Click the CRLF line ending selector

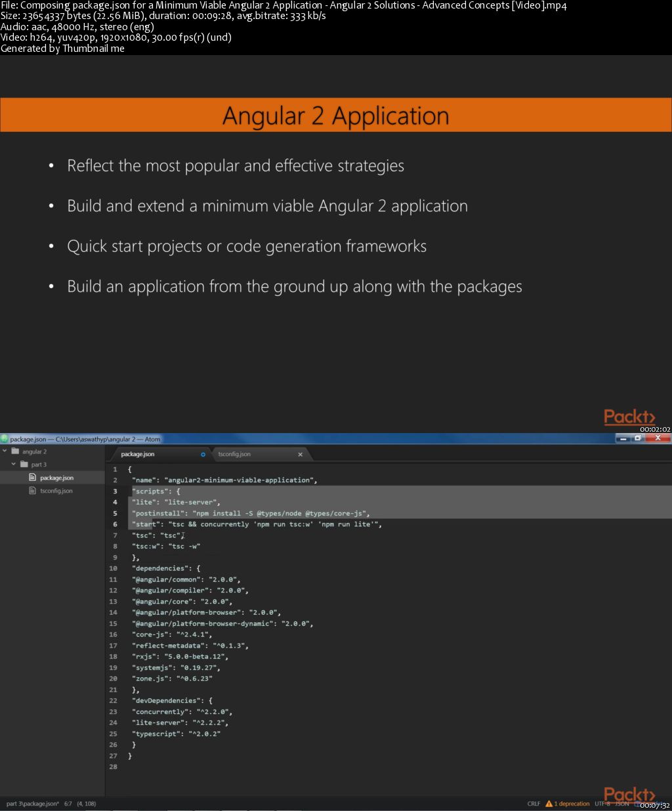click(534, 804)
